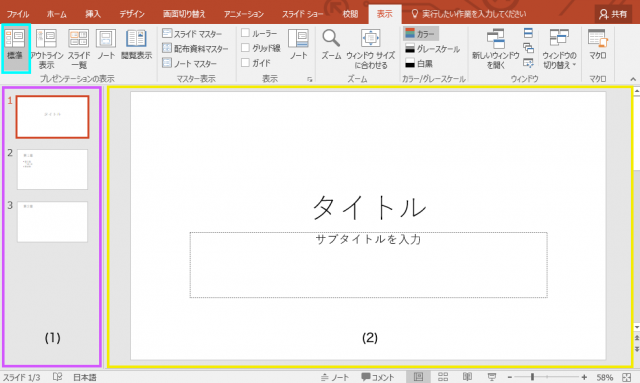Select グレースケール mode

coord(432,49)
